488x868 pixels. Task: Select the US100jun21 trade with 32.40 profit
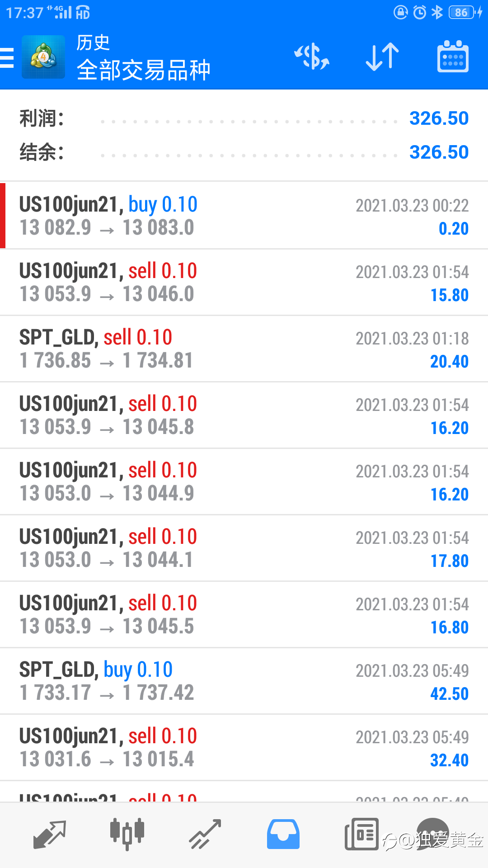pyautogui.click(x=244, y=747)
